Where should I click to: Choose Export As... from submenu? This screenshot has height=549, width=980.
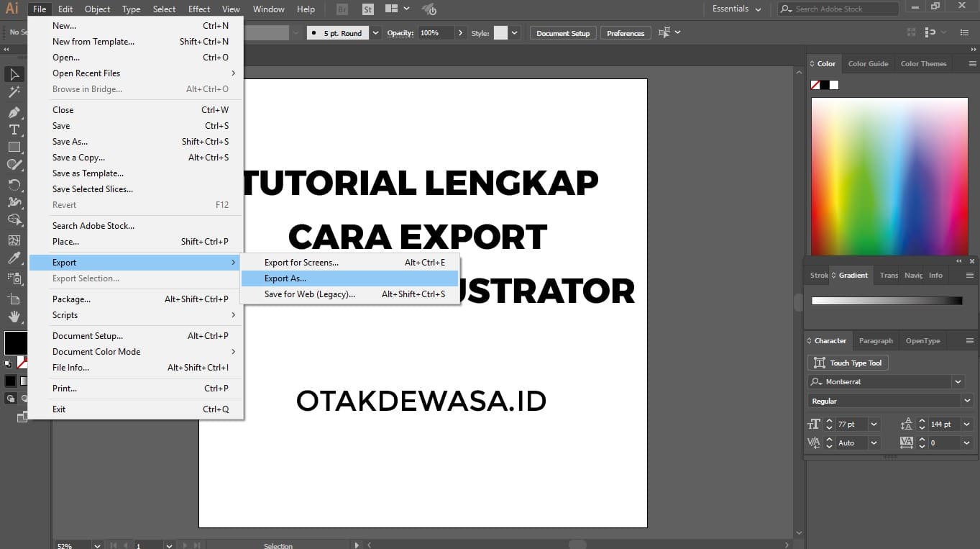click(x=350, y=278)
